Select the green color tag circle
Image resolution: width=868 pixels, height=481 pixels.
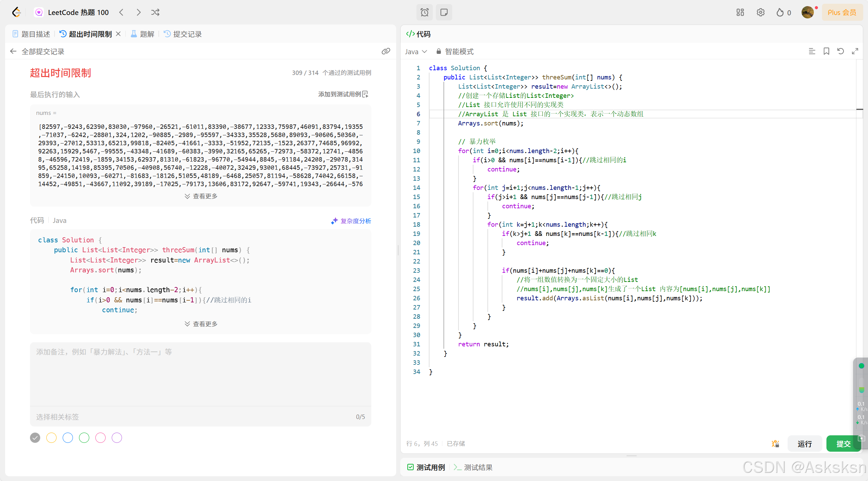coord(84,438)
